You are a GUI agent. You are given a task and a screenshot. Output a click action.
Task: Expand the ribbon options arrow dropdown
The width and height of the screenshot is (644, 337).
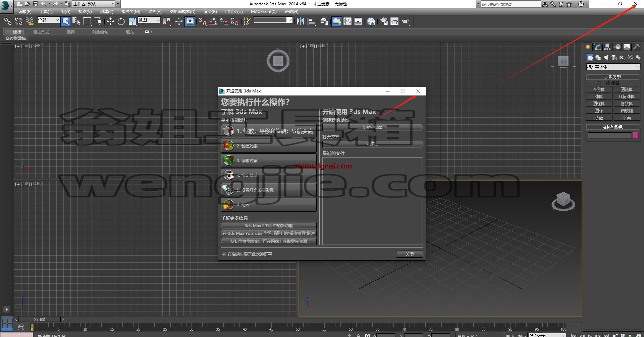pyautogui.click(x=148, y=32)
